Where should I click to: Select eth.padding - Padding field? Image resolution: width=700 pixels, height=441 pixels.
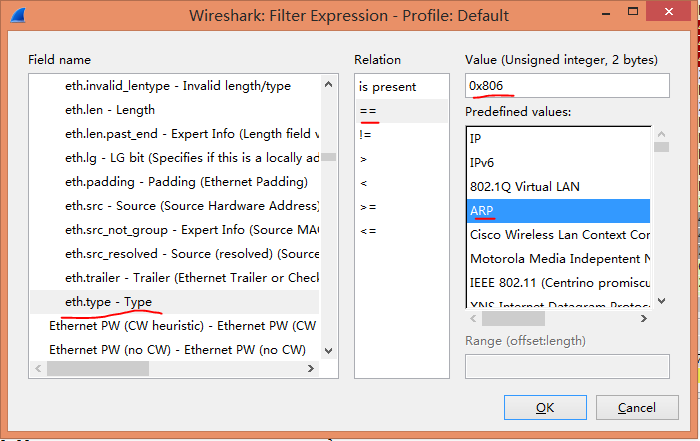point(175,182)
